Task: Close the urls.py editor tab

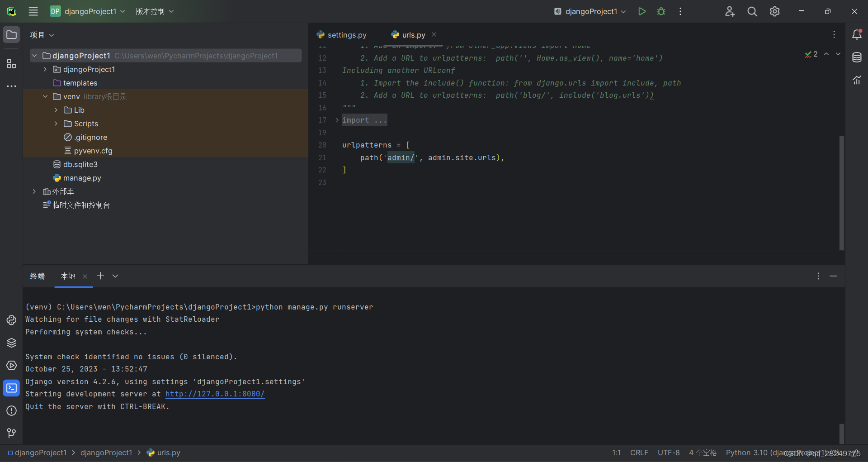Action: [434, 34]
